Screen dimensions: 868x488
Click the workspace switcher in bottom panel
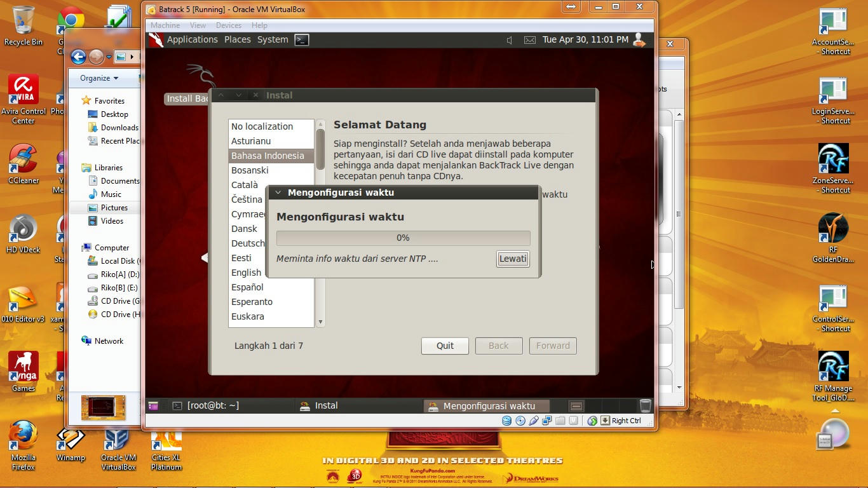pos(576,406)
